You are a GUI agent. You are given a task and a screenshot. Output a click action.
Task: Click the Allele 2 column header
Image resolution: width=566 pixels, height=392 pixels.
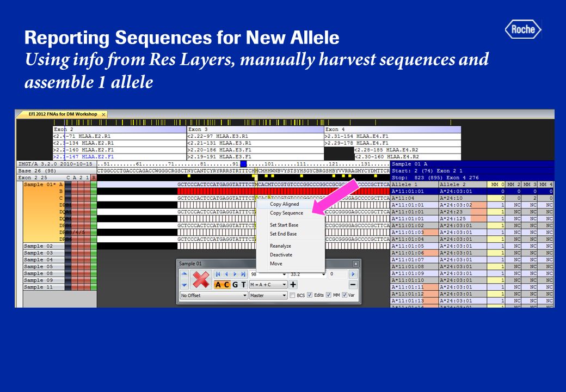(463, 185)
